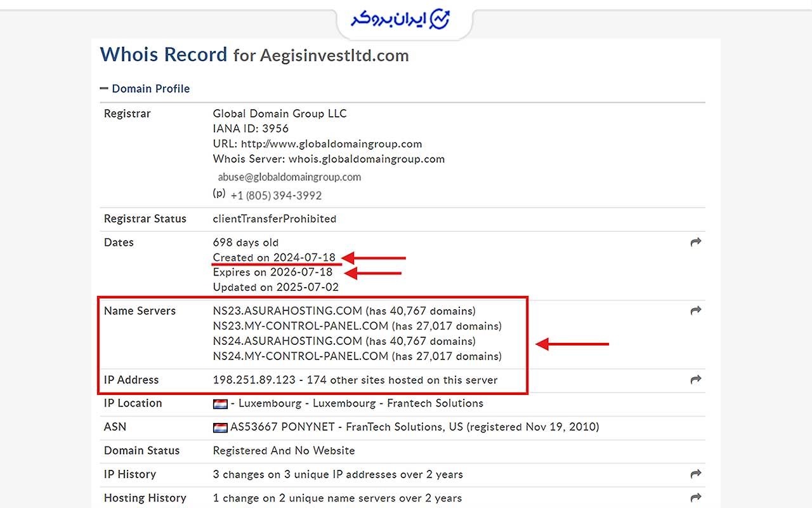Click the Name Servers row label
This screenshot has width=812, height=508.
(140, 311)
